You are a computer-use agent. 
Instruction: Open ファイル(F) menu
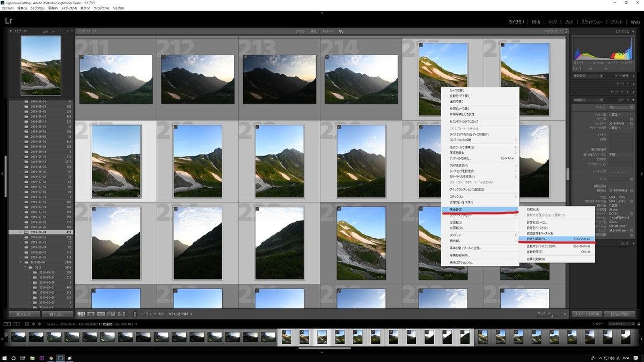(x=8, y=9)
